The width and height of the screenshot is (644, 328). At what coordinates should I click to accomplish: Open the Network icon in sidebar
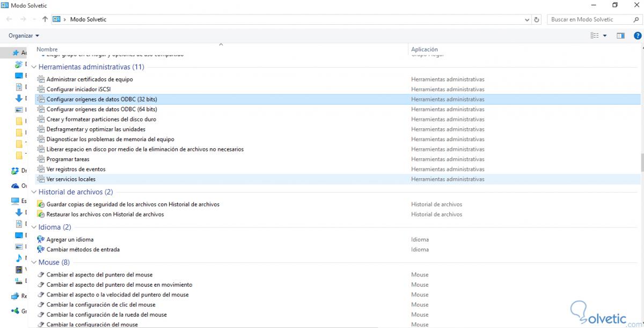[x=16, y=296]
